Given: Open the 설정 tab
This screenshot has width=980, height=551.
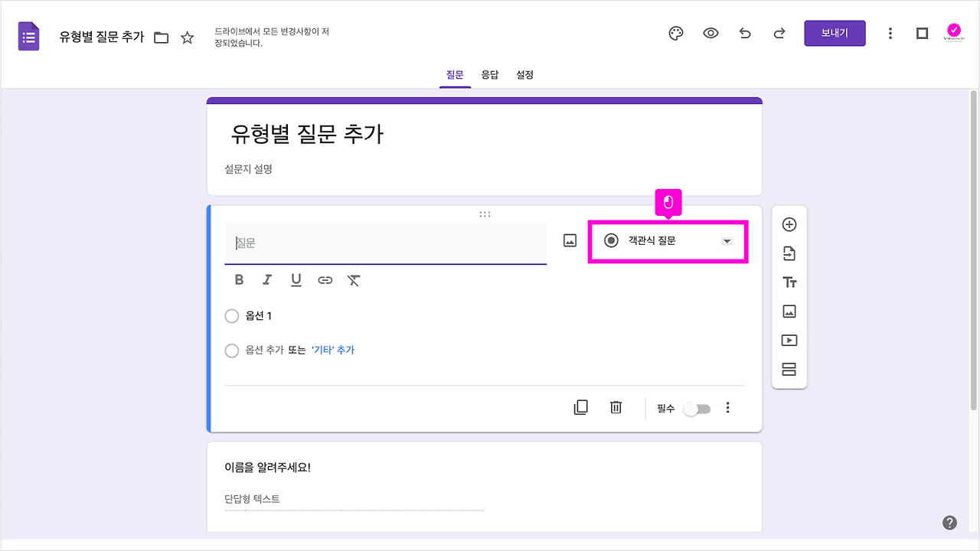Looking at the screenshot, I should pos(524,74).
